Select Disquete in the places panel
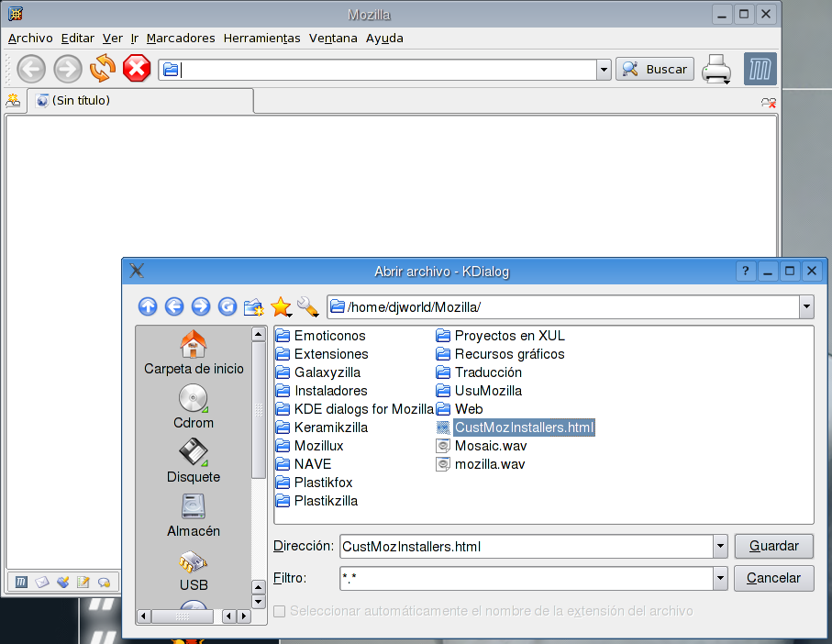The height and width of the screenshot is (644, 832). point(194,461)
